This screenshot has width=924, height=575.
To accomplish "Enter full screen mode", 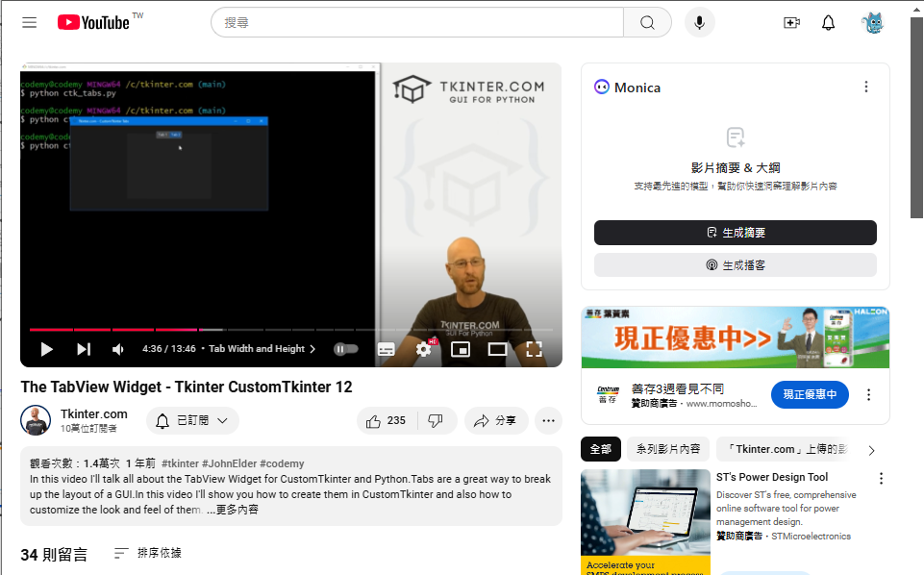I will [x=534, y=349].
